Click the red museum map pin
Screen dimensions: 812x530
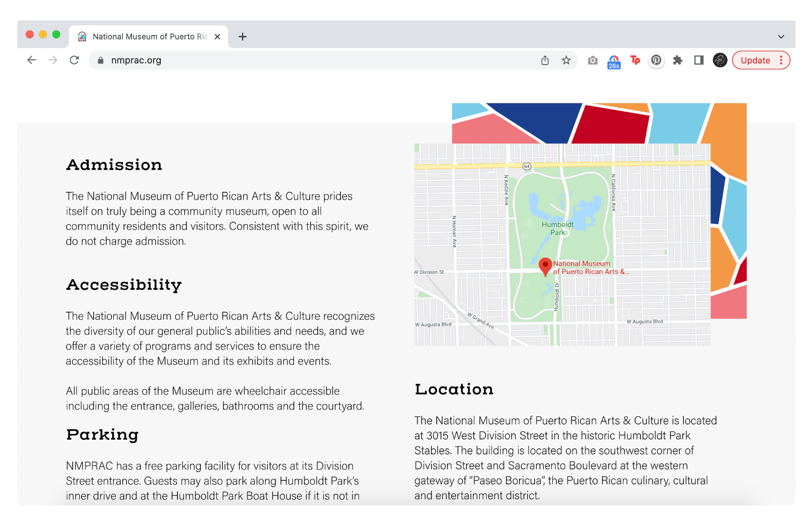click(x=545, y=266)
